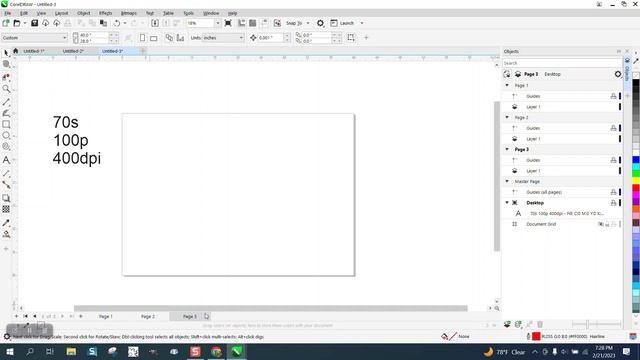Open the Bitmaps menu
Image resolution: width=640 pixels, height=360 pixels.
[x=129, y=13]
